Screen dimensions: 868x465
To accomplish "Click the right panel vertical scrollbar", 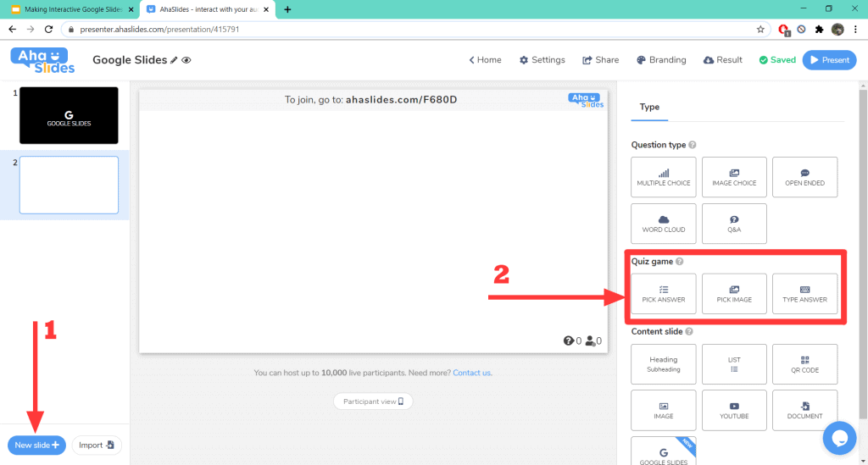I will click(863, 254).
